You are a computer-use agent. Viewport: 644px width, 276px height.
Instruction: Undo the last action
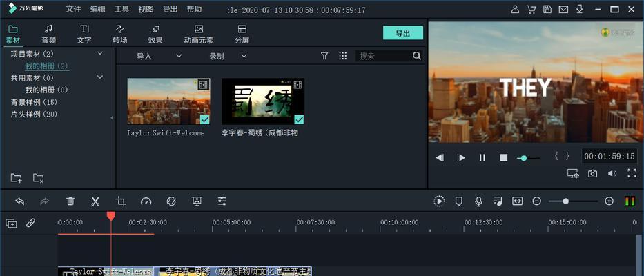point(20,201)
